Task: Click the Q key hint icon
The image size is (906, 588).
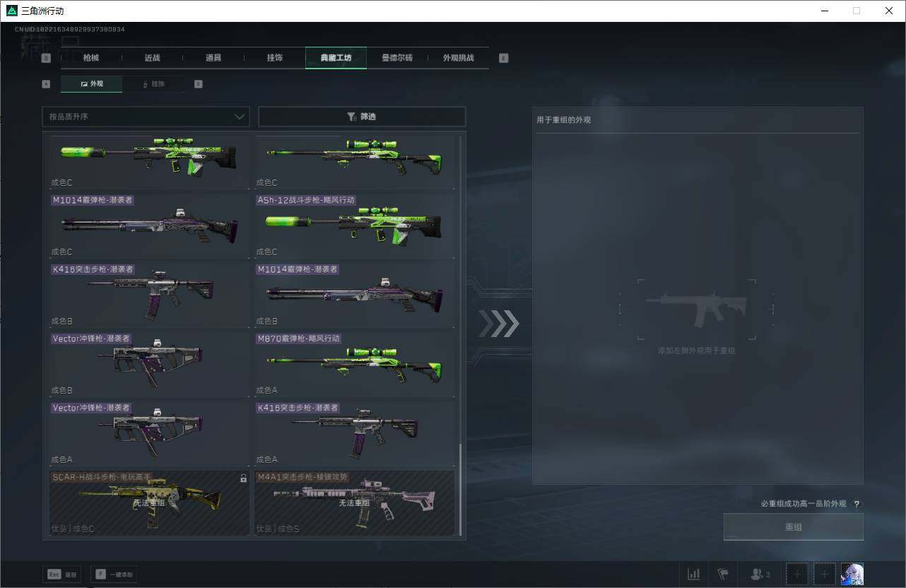Action: pyautogui.click(x=47, y=58)
